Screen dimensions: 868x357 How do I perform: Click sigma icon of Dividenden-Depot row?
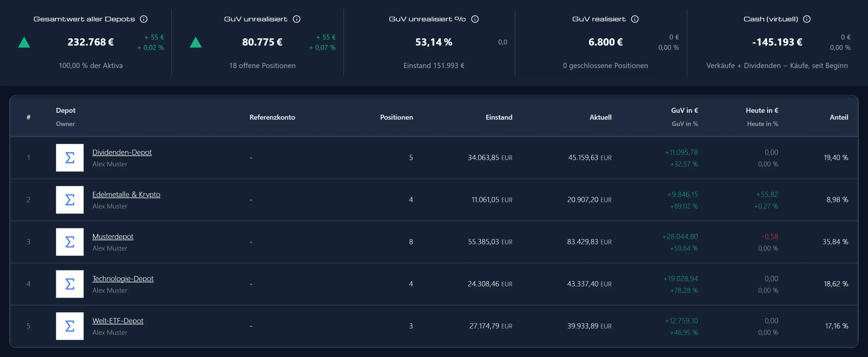[70, 158]
